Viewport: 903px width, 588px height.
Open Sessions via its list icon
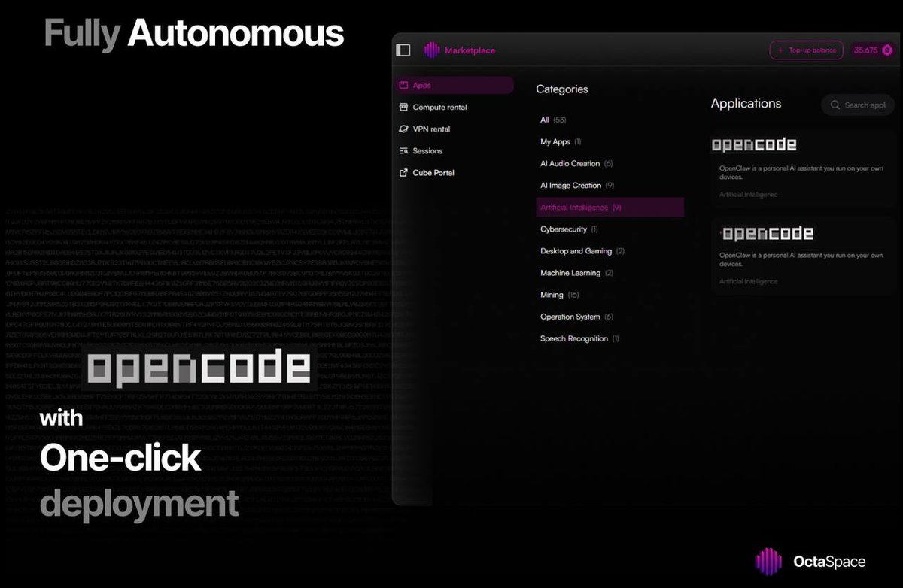point(403,151)
